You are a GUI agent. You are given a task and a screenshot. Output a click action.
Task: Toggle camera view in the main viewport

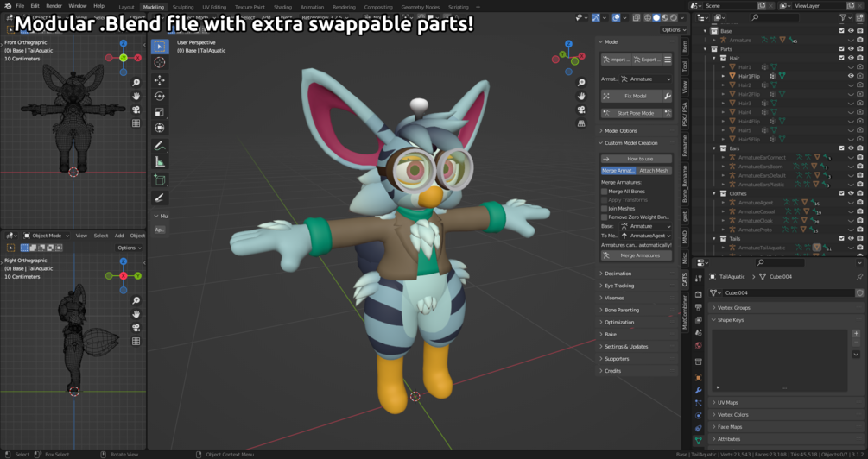click(581, 110)
